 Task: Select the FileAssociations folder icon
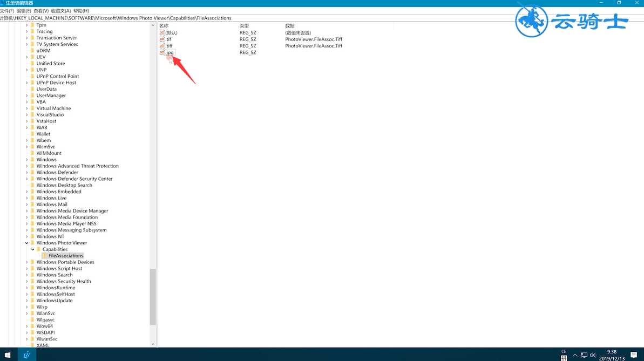(45, 255)
